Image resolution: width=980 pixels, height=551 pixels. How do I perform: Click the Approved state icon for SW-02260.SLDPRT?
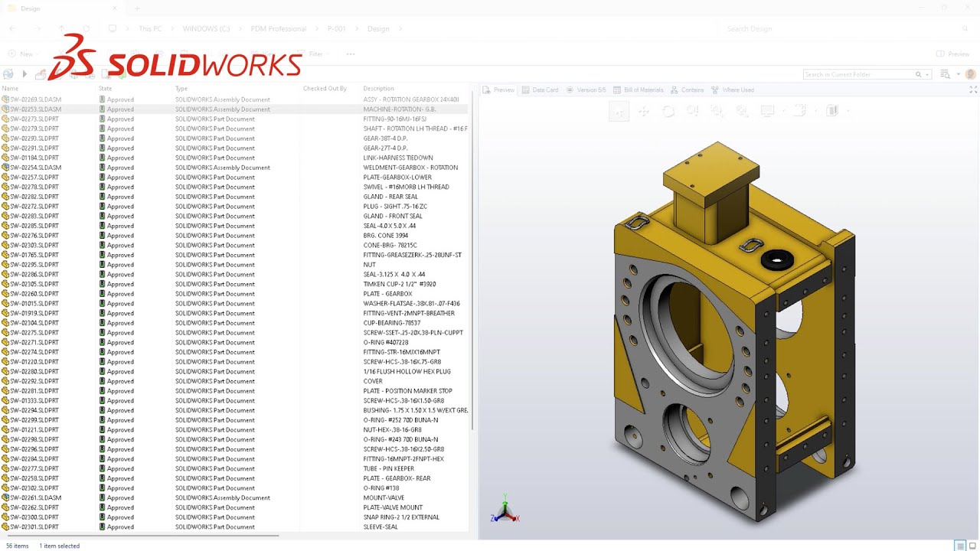tap(103, 294)
